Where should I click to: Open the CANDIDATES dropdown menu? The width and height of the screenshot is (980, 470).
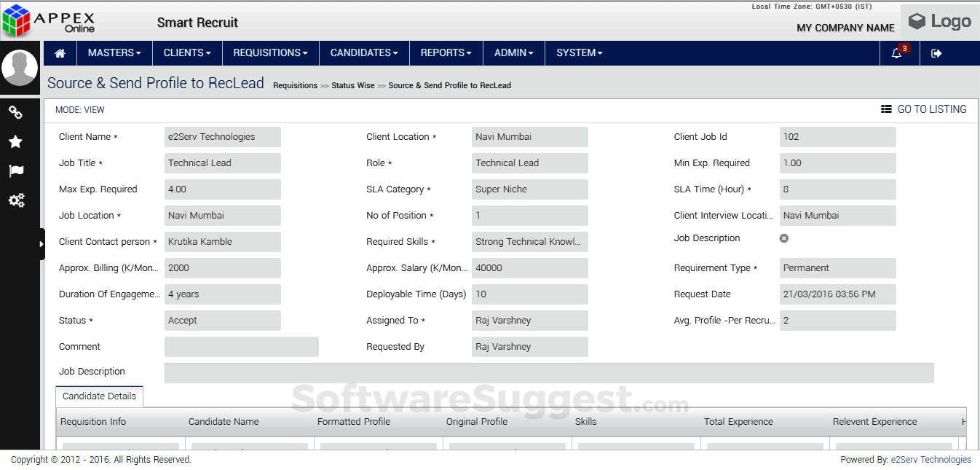(x=363, y=52)
